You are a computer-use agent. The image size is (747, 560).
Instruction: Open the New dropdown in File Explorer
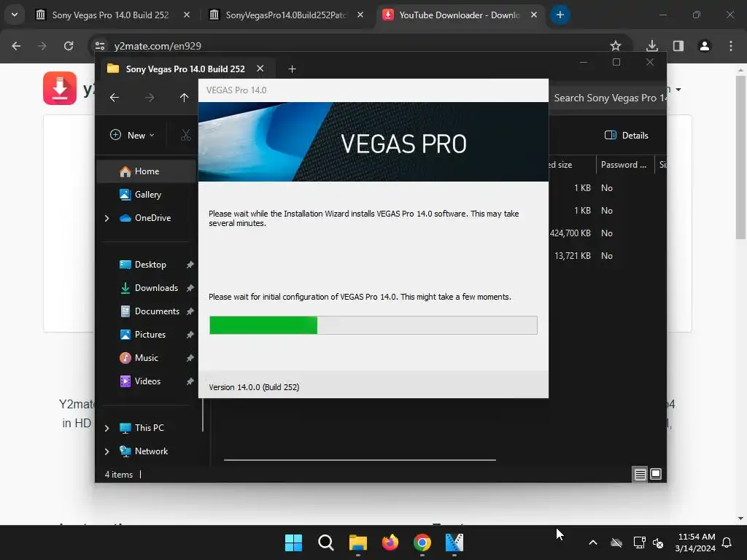pos(133,135)
